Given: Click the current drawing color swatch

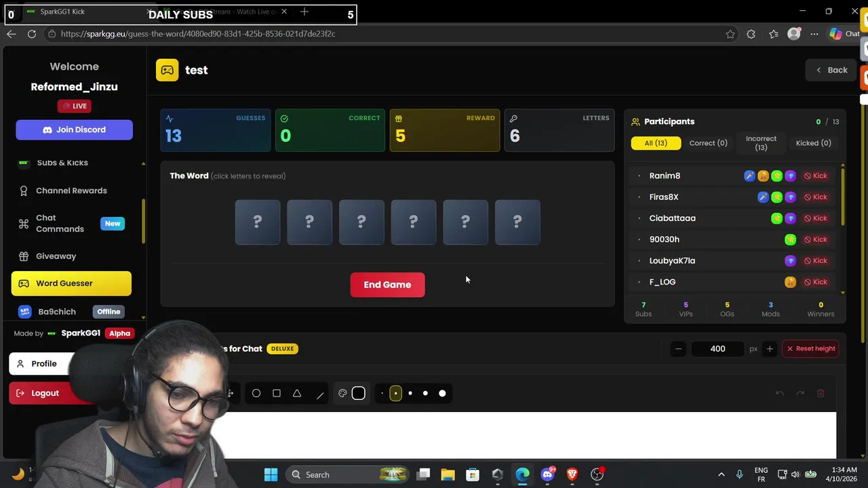Looking at the screenshot, I should click(x=359, y=393).
